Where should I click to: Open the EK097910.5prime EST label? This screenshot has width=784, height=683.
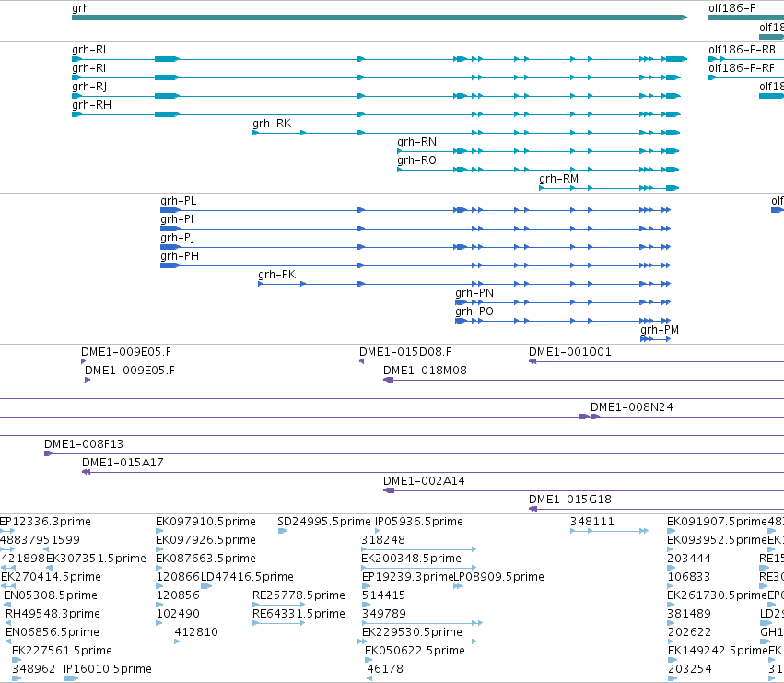point(205,522)
